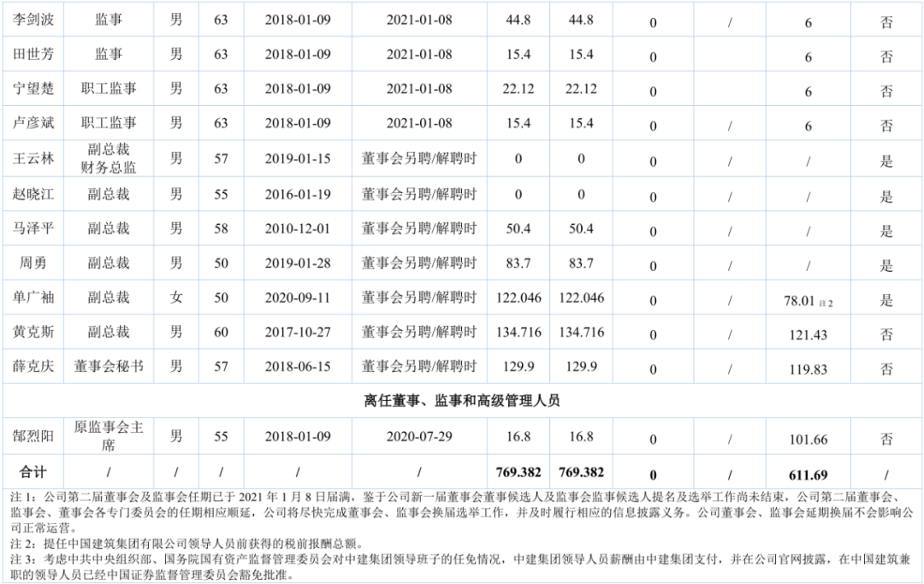Click the age 60 in 黄克斯's row
The image size is (924, 584).
221,332
